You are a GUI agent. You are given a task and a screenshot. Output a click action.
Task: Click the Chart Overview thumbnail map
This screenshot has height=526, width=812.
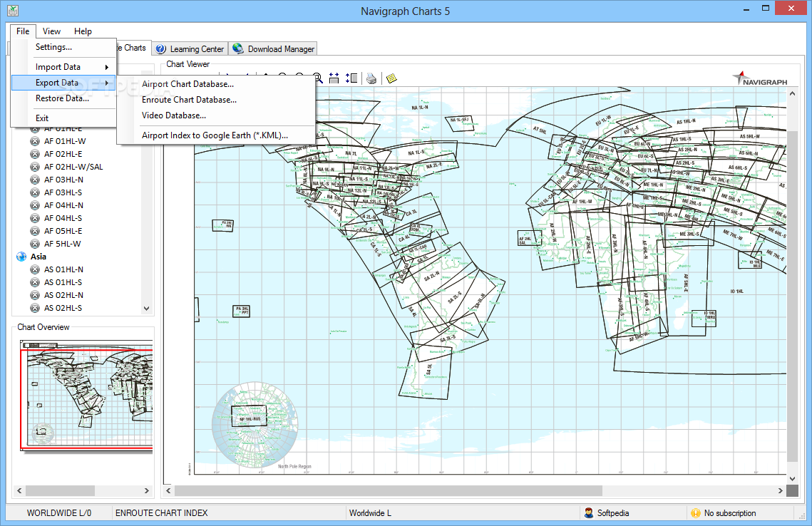click(86, 396)
